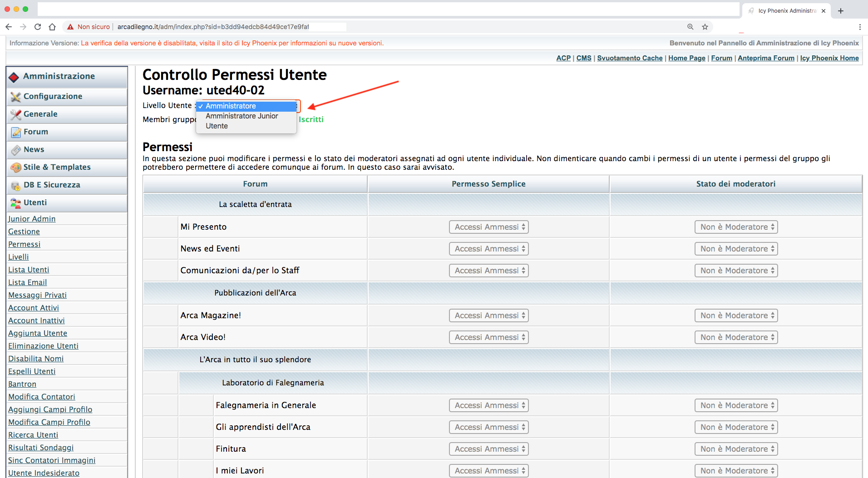Select Amministratore Junior from the open dropdown
Viewport: 868px width, 478px height.
point(242,116)
